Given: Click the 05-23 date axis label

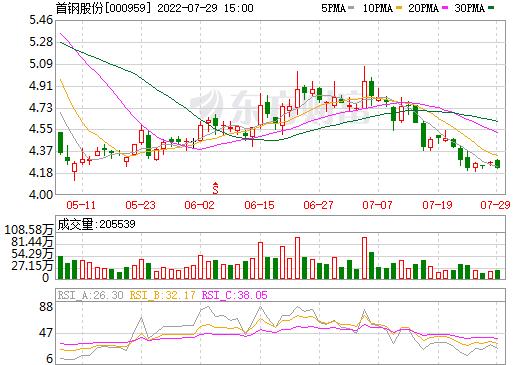Looking at the screenshot, I should pos(140,205).
